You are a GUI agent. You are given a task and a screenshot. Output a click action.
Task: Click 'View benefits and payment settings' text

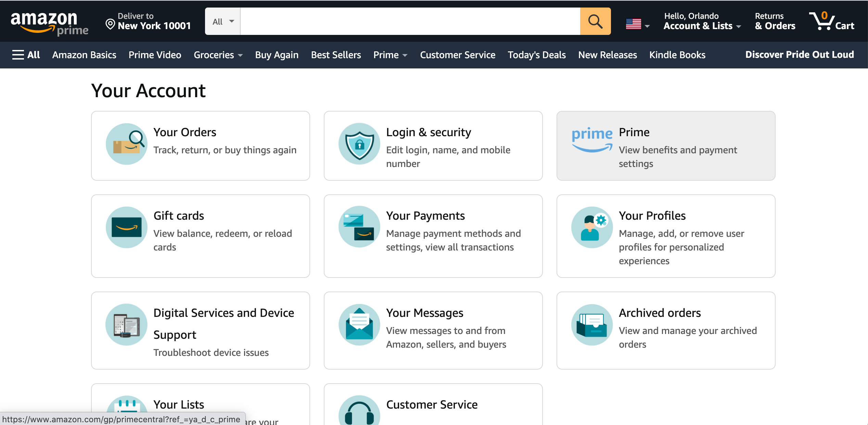pos(678,157)
